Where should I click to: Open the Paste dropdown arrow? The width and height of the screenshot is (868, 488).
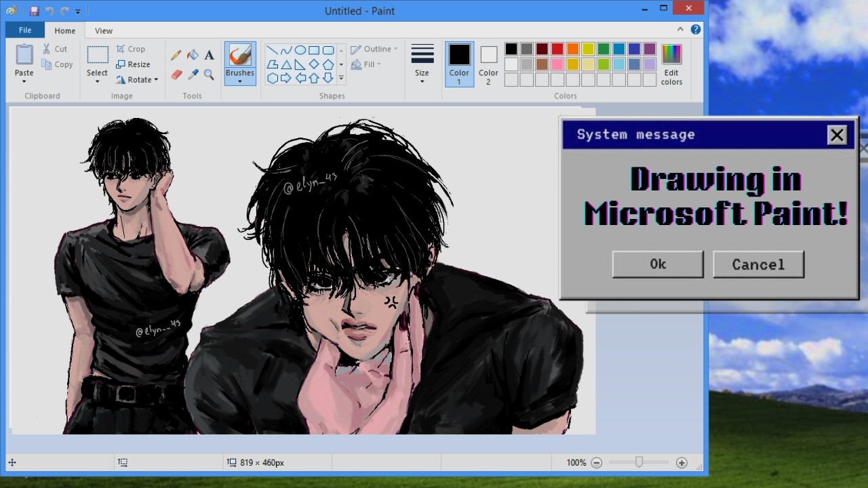24,82
